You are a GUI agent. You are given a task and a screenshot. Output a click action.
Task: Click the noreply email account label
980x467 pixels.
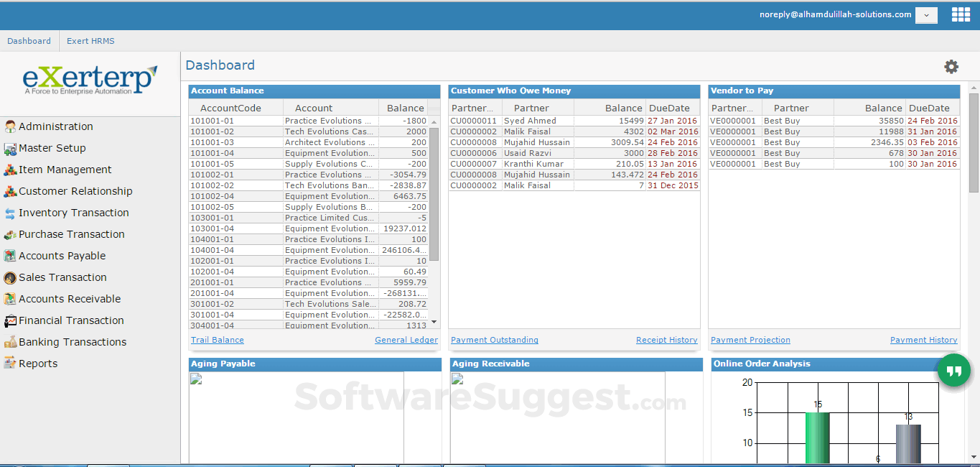[x=835, y=14]
